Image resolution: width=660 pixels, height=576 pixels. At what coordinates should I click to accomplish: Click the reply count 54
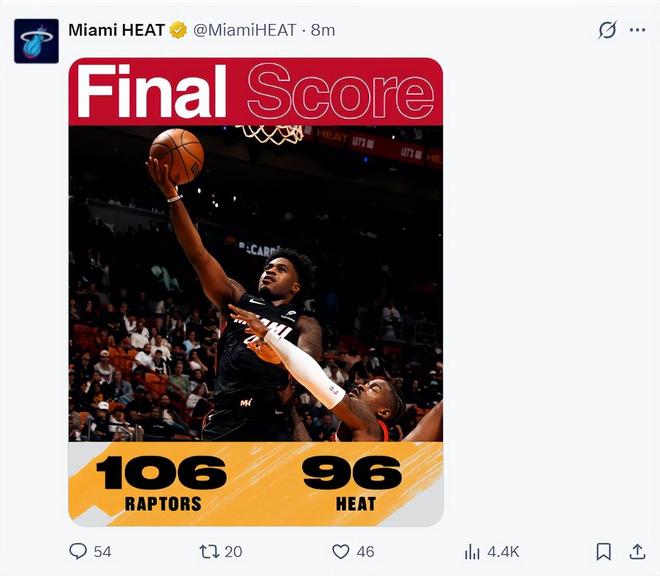(x=102, y=552)
